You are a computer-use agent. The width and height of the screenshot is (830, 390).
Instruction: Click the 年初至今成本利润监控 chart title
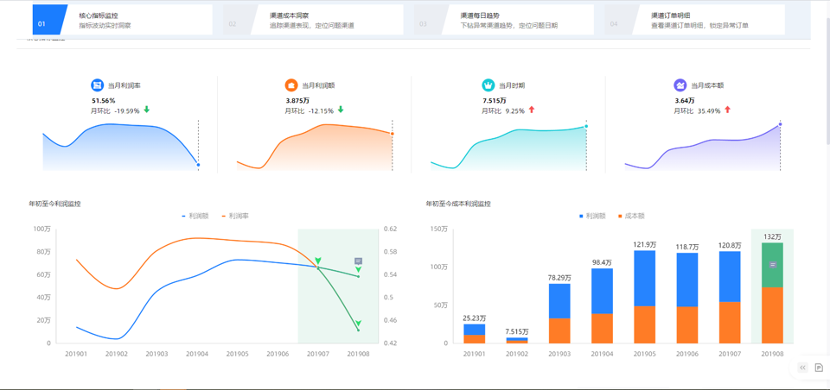(x=458, y=203)
